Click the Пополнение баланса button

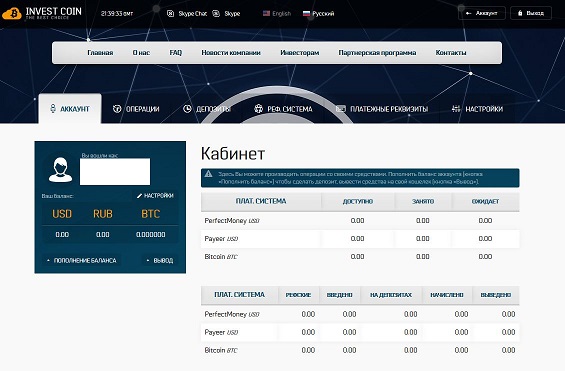tap(81, 260)
